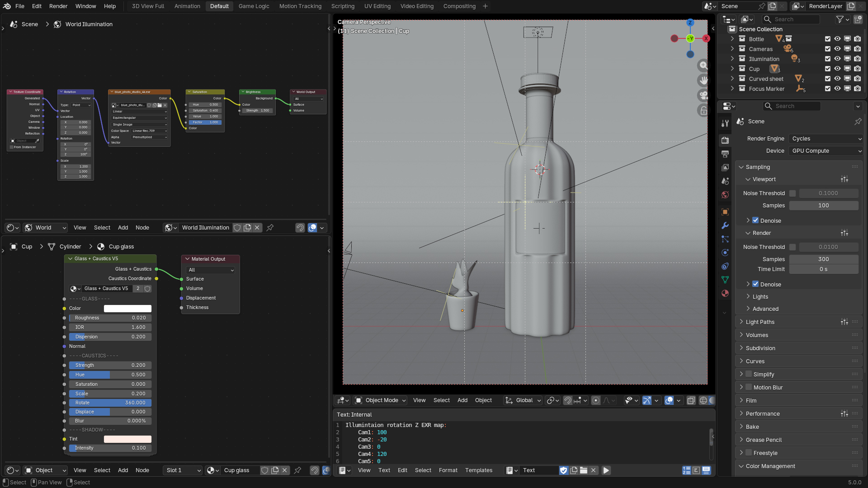Enable the Motion Blur checkbox
This screenshot has width=868, height=488.
pos(749,387)
